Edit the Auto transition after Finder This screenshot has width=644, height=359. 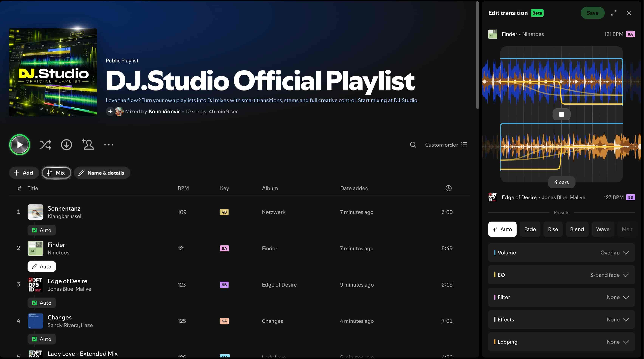point(42,267)
